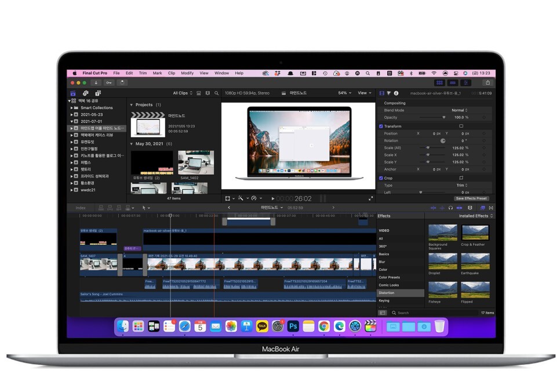The width and height of the screenshot is (560, 392).
Task: Click the clip appearance filmstrip icon in browser
Action: click(x=208, y=93)
